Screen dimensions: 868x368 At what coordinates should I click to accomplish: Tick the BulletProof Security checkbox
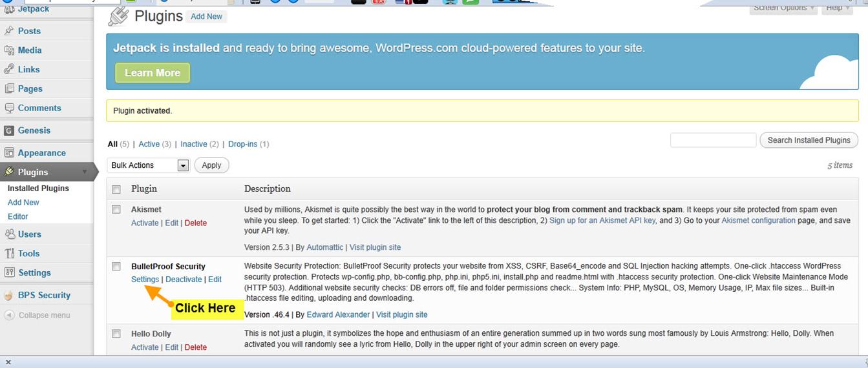pos(116,266)
